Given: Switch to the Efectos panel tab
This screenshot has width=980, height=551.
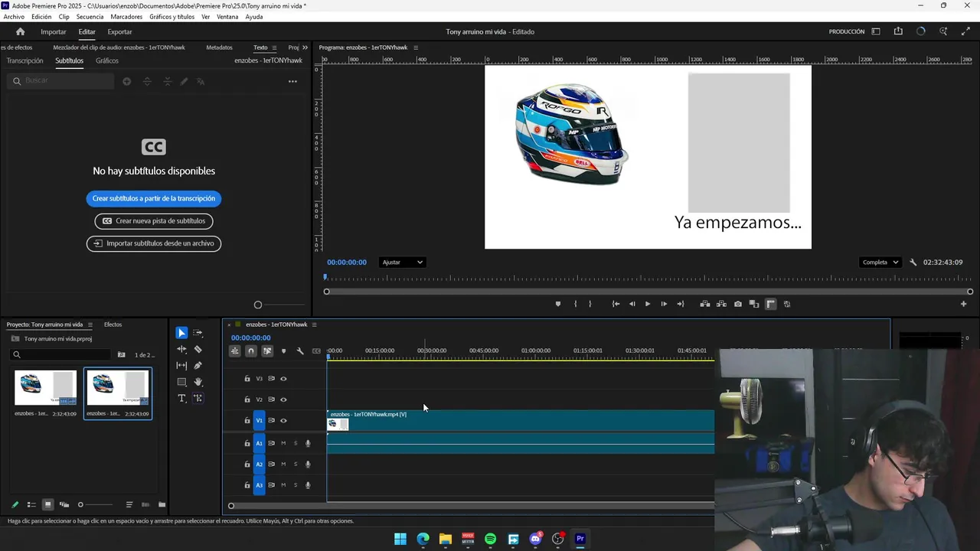Looking at the screenshot, I should tap(113, 324).
